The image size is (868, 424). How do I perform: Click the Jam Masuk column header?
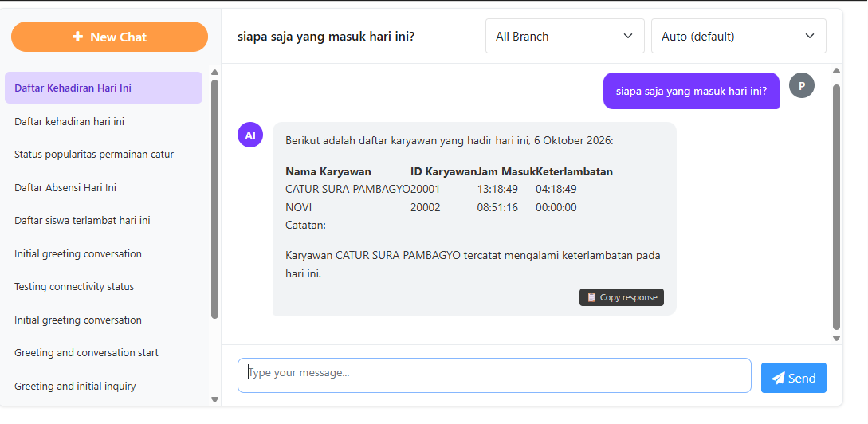[506, 171]
